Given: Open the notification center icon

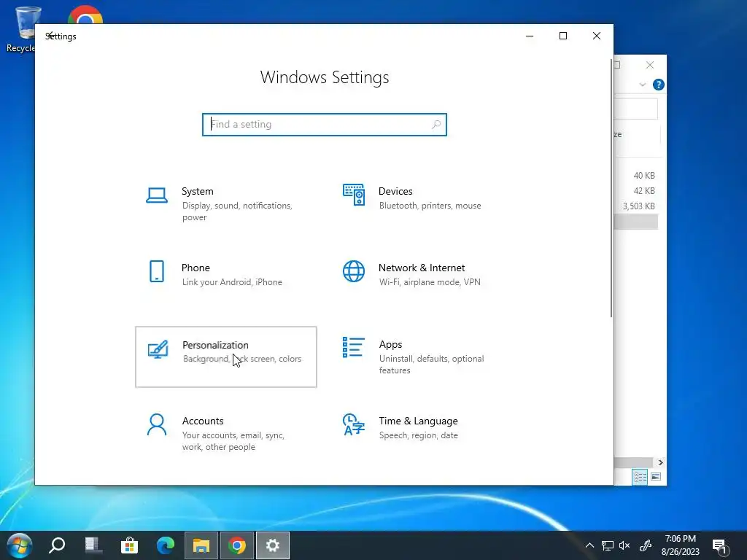Looking at the screenshot, I should 720,547.
